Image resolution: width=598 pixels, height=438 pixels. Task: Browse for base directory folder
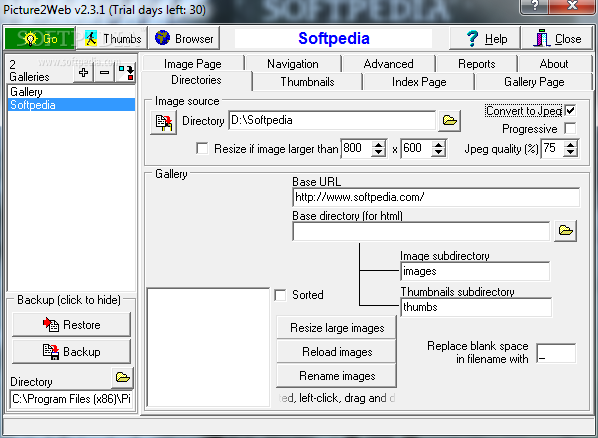click(x=565, y=230)
